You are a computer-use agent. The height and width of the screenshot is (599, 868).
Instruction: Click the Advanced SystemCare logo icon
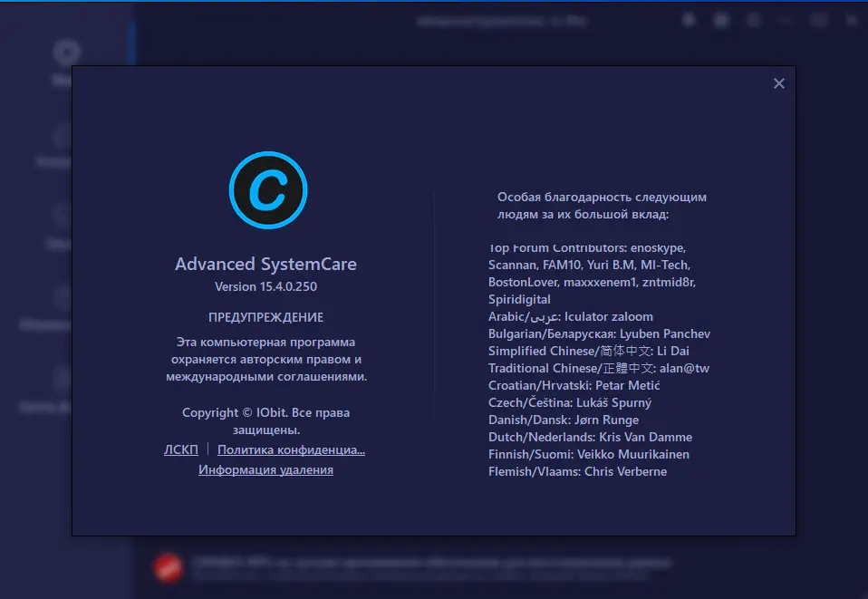click(x=268, y=190)
